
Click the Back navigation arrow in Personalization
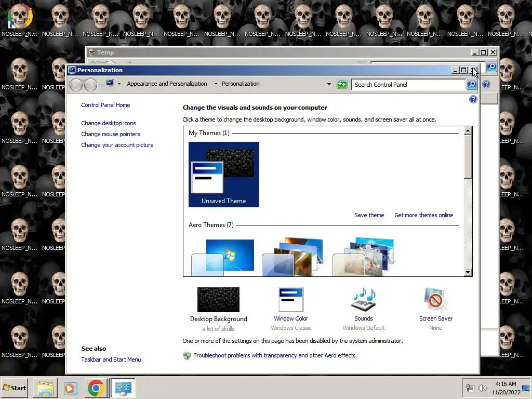pyautogui.click(x=76, y=85)
